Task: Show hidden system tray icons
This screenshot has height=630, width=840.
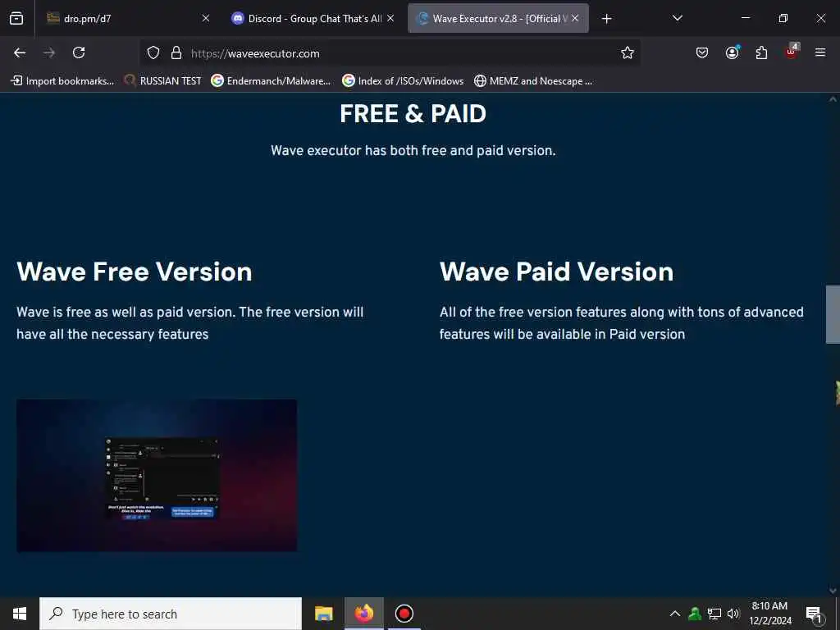Action: pyautogui.click(x=675, y=614)
